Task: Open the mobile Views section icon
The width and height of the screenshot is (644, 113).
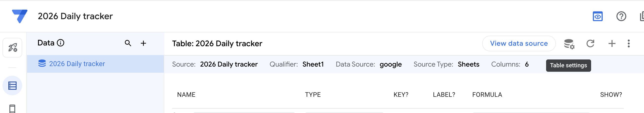Action: [x=12, y=109]
